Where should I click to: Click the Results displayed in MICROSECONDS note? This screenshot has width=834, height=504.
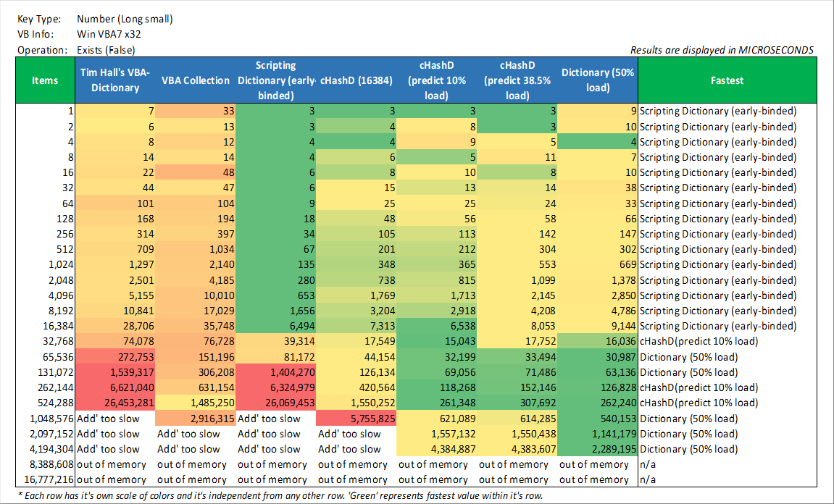point(722,50)
